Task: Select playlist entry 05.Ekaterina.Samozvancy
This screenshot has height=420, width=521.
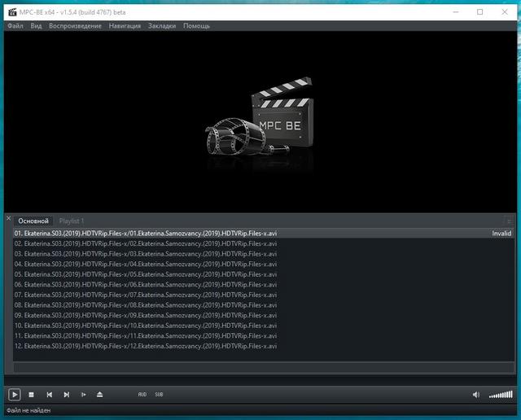Action: [264, 274]
